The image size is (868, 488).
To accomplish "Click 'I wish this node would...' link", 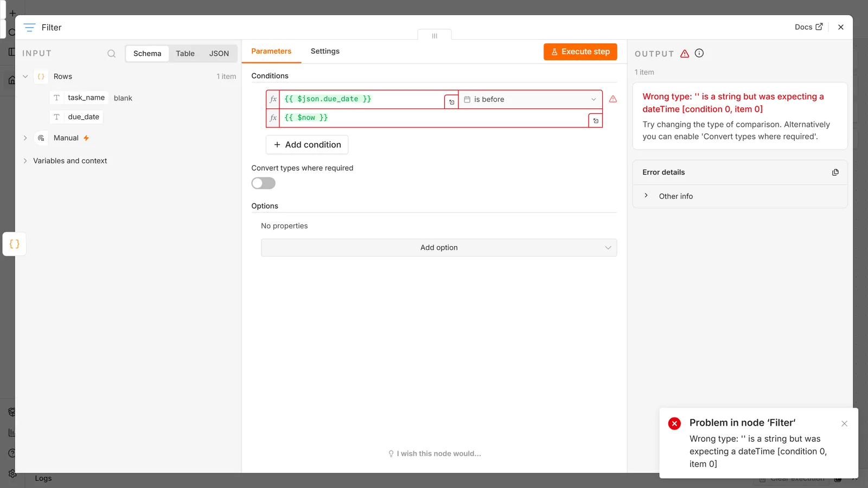I will point(435,454).
